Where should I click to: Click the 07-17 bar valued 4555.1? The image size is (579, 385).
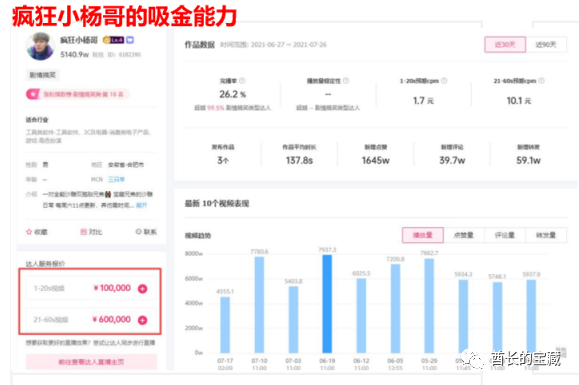click(x=225, y=325)
